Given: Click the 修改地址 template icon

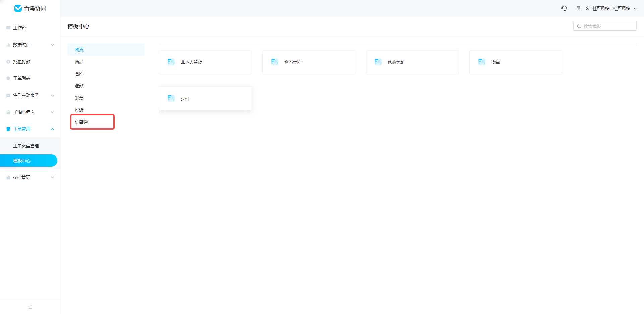Looking at the screenshot, I should [x=378, y=62].
